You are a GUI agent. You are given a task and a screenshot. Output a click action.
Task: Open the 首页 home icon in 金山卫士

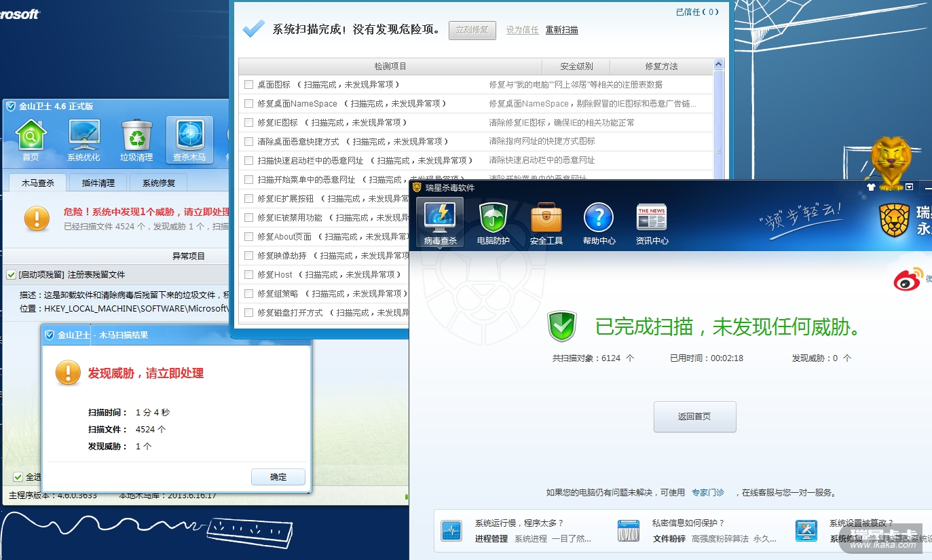pos(31,141)
